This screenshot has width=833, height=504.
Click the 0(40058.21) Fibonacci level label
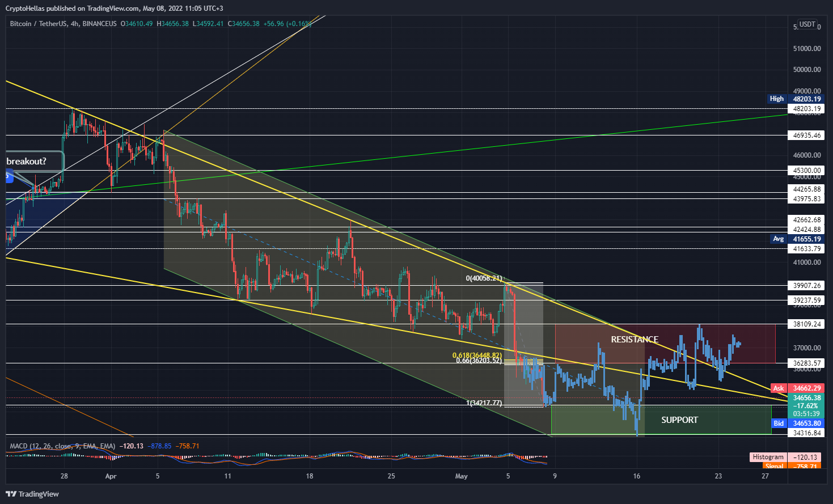[484, 278]
